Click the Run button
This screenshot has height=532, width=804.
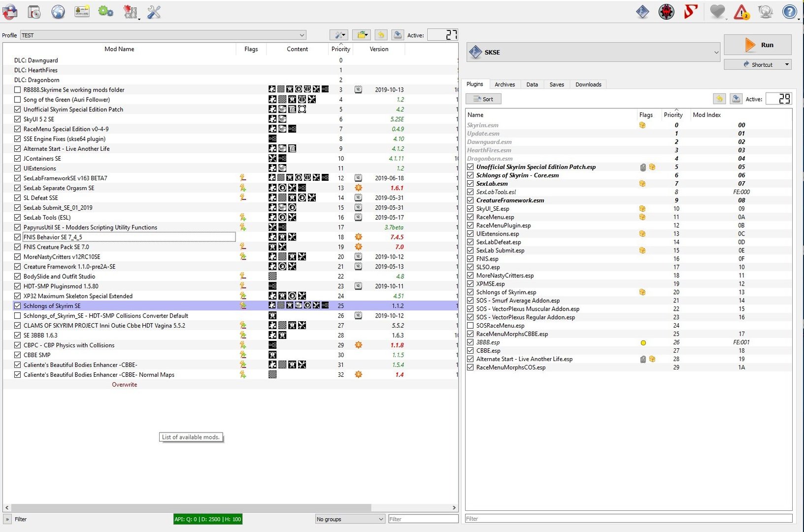coord(758,45)
